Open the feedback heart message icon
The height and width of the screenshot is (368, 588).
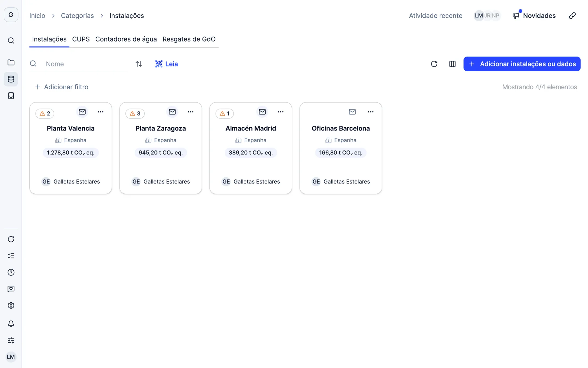(x=11, y=289)
